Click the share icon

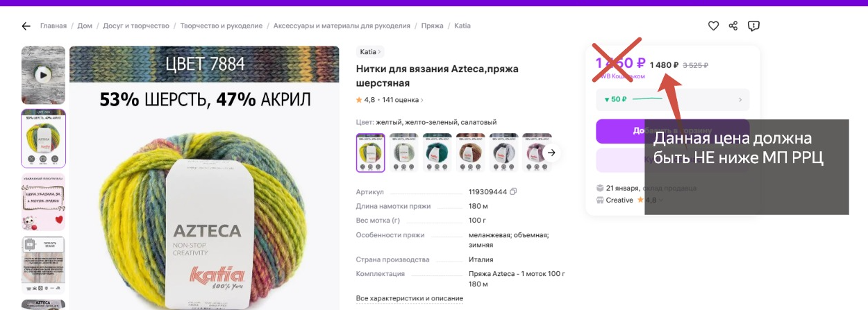(733, 26)
